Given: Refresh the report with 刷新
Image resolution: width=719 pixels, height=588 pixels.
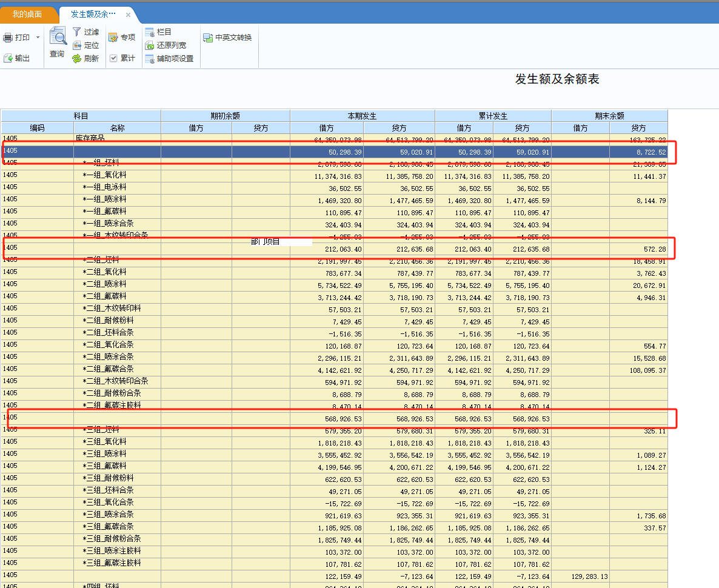Looking at the screenshot, I should pyautogui.click(x=77, y=59).
